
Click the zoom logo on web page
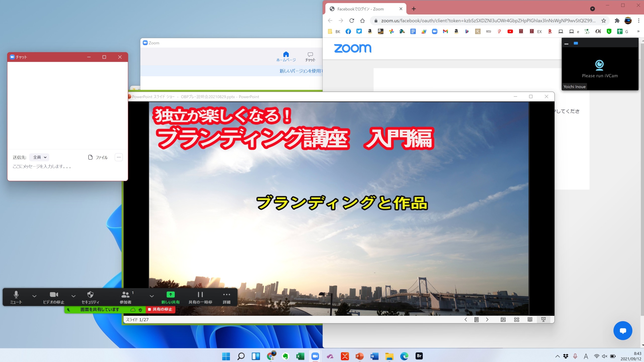point(353,48)
